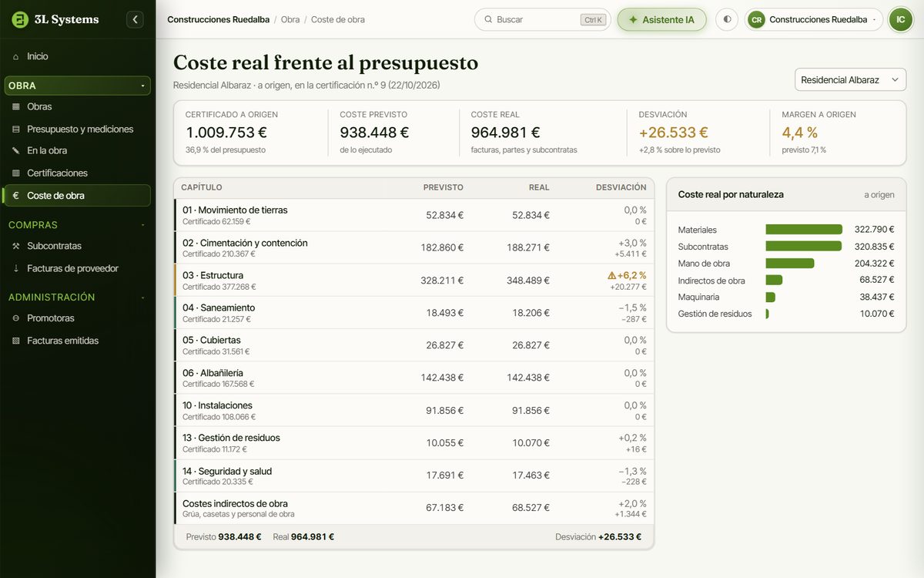Viewport: 924px width, 578px height.
Task: Click the sparkle icon on Asistente IA
Action: click(x=633, y=19)
